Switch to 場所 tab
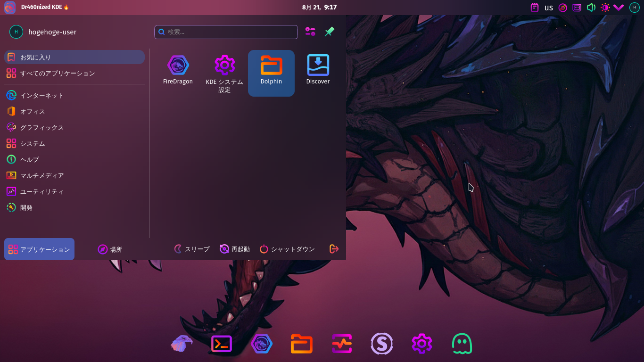This screenshot has width=644, height=362. [x=110, y=249]
